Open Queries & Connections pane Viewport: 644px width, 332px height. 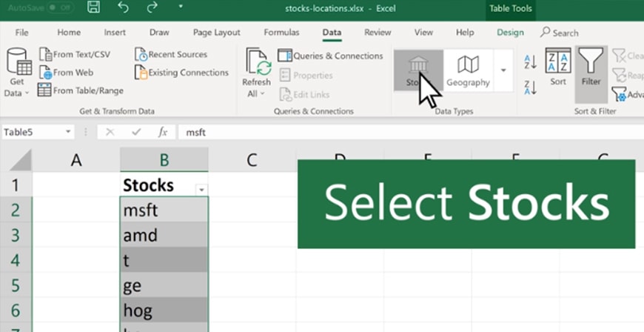(x=330, y=56)
